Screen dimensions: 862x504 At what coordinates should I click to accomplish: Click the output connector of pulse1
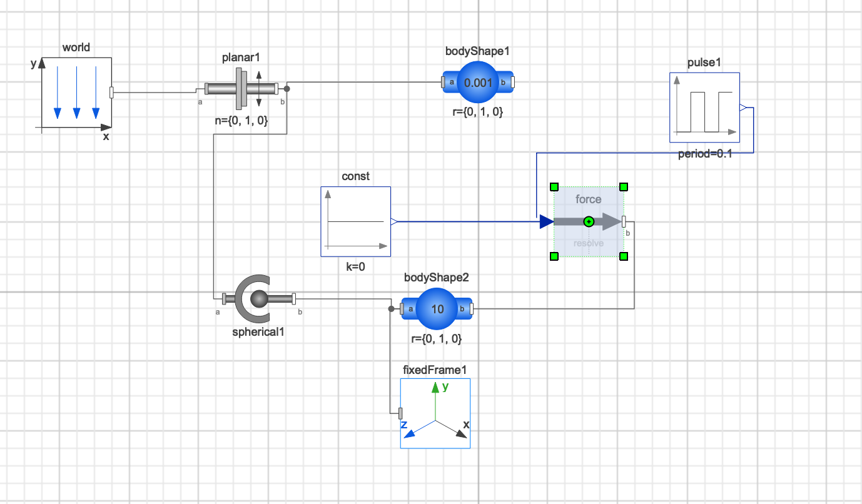click(743, 108)
